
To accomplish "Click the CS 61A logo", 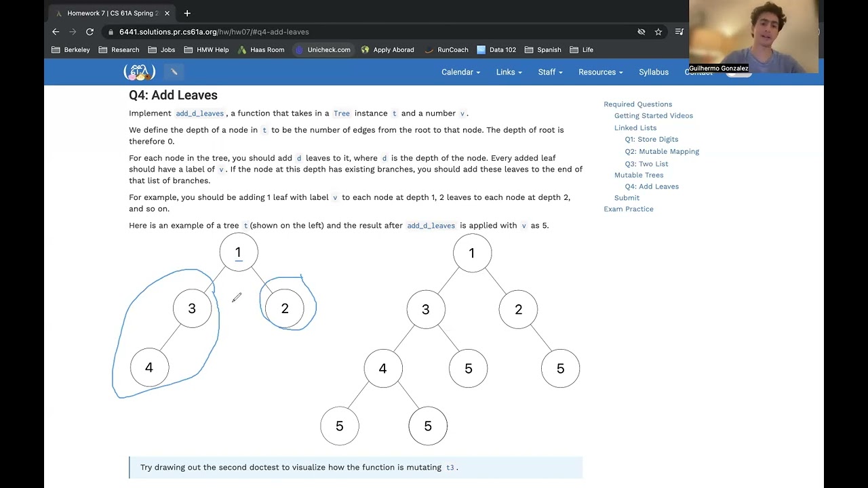I will [x=139, y=71].
